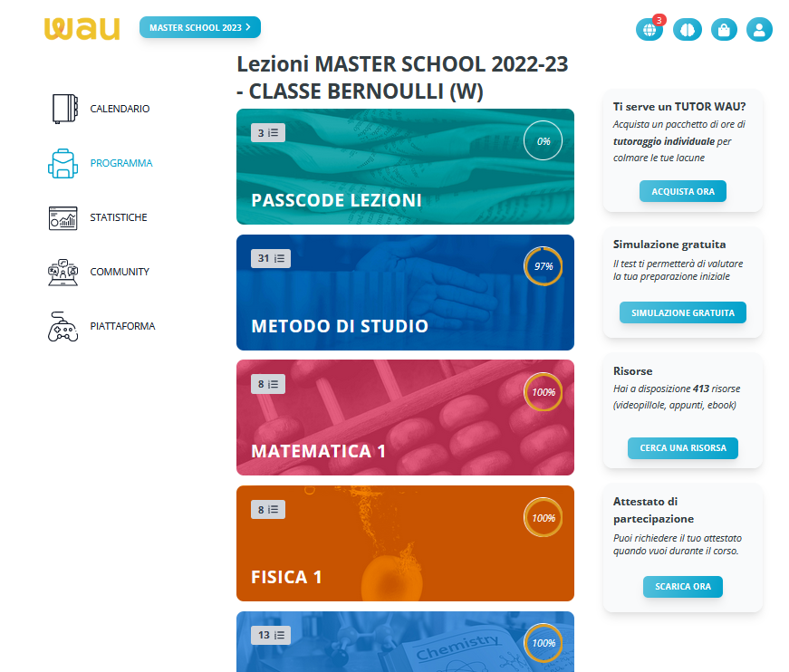Click the 8 lessons badge on Matematica 1
Screen dimensions: 789x672
[268, 384]
